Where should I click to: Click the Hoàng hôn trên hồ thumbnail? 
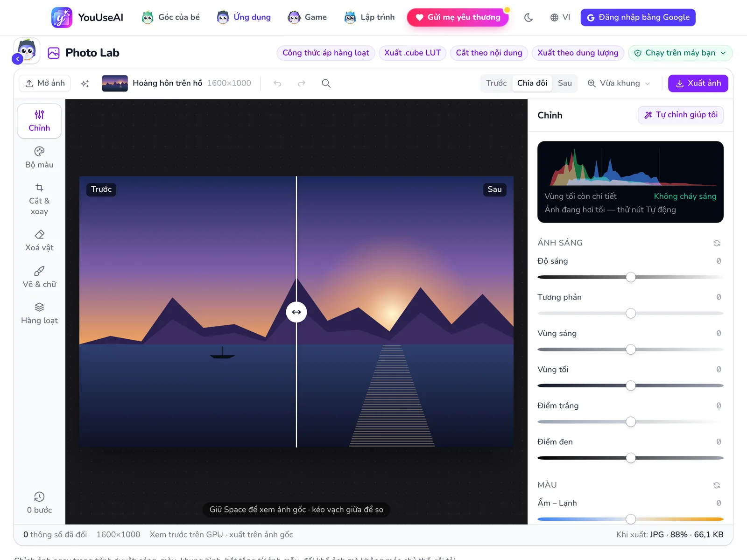point(115,84)
